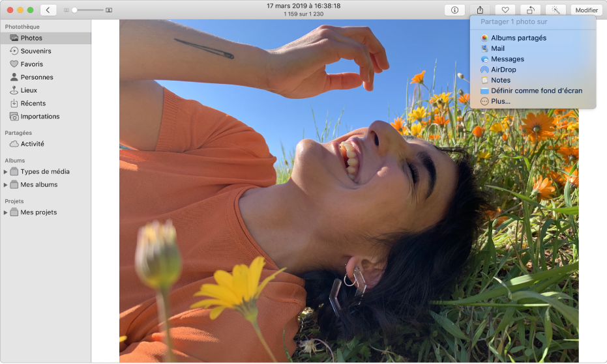
Task: Open Importations in the sidebar
Action: click(40, 116)
